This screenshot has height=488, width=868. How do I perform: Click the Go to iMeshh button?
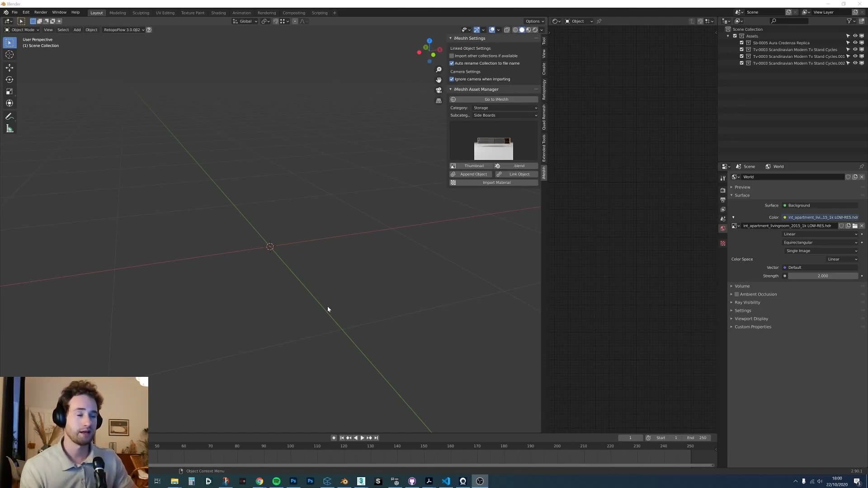tap(494, 99)
